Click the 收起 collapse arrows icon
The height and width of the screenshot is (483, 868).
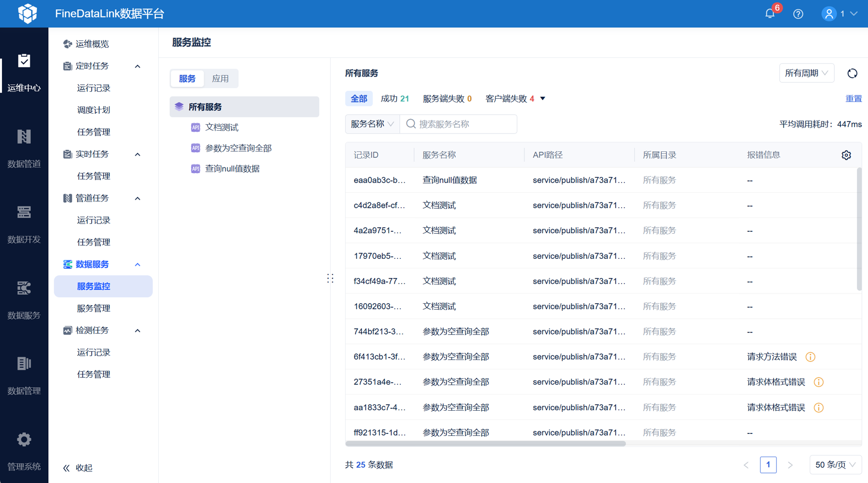tap(67, 468)
